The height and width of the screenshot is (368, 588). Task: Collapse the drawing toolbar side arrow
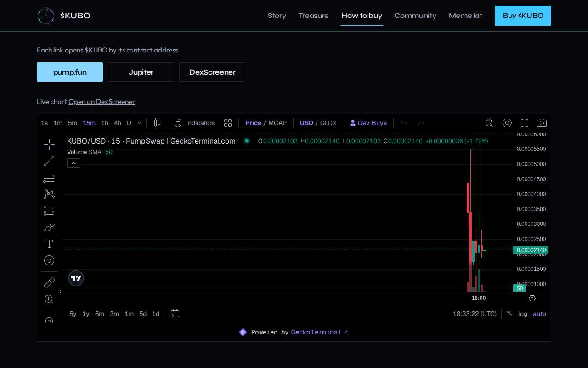click(61, 291)
